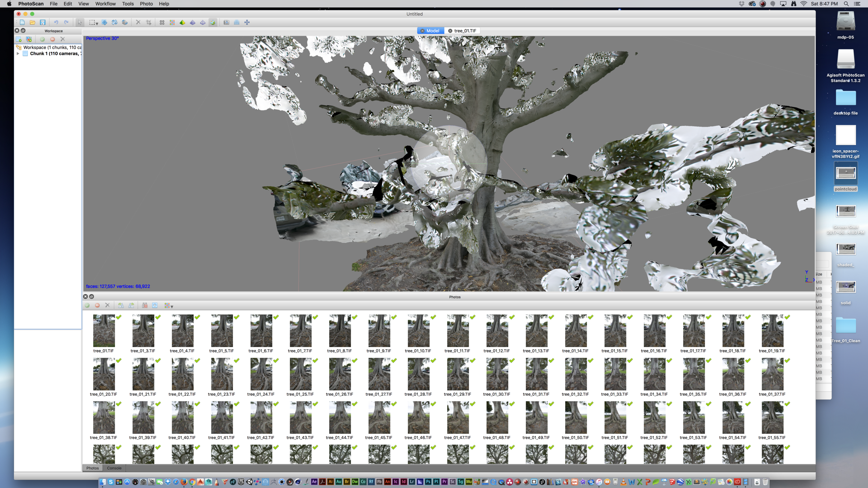Toggle the Navigation arrow tool
Viewport: 868px width, 488px height.
80,23
